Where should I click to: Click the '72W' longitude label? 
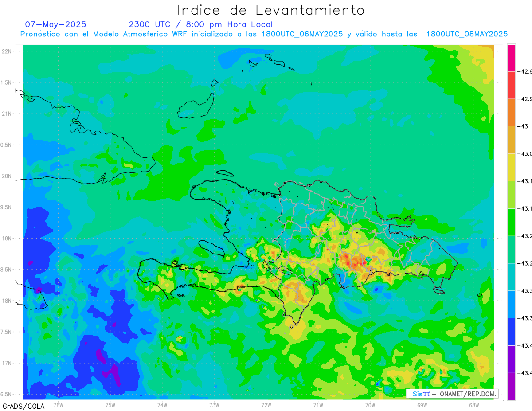click(266, 405)
